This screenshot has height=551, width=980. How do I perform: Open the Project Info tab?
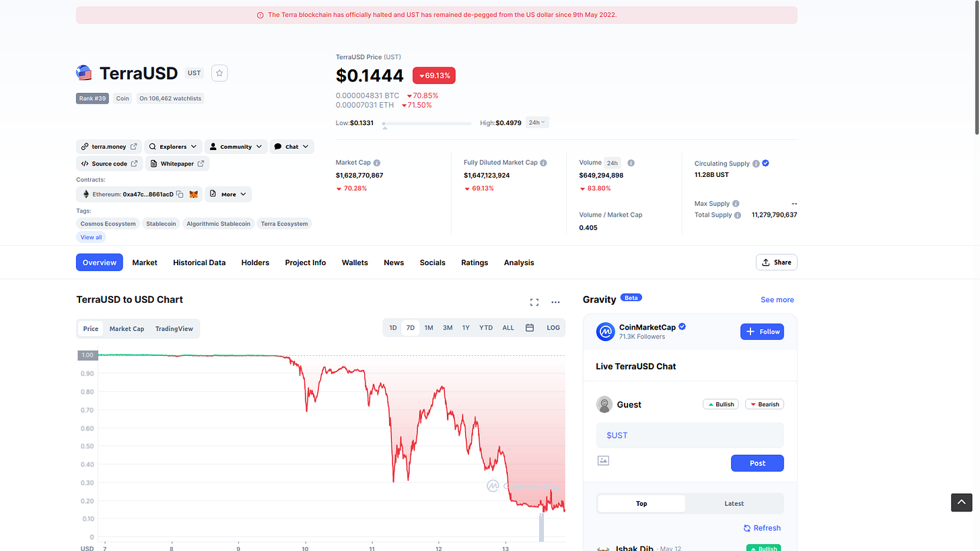(306, 262)
